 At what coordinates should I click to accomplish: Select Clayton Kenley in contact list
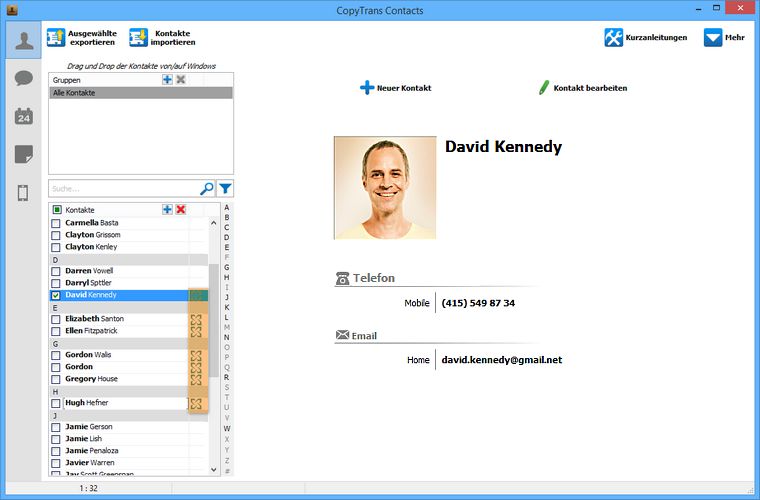click(91, 247)
